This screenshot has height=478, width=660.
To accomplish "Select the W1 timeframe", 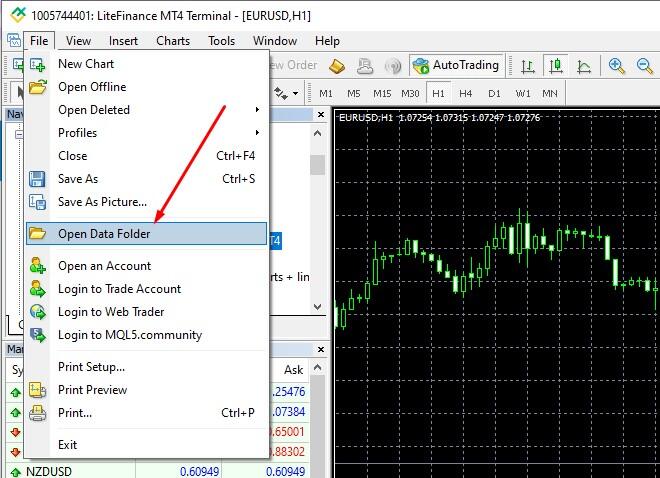I will [523, 93].
